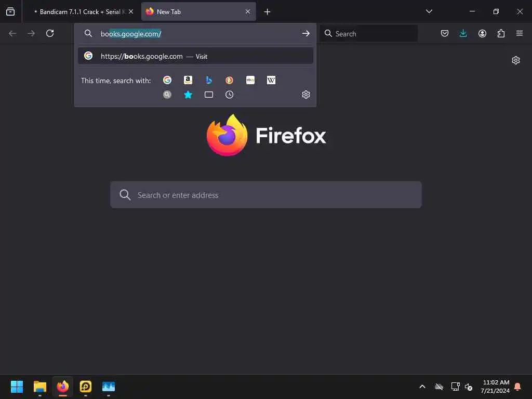Close the Bandicam 7.1.1 Crack tab

(131, 11)
